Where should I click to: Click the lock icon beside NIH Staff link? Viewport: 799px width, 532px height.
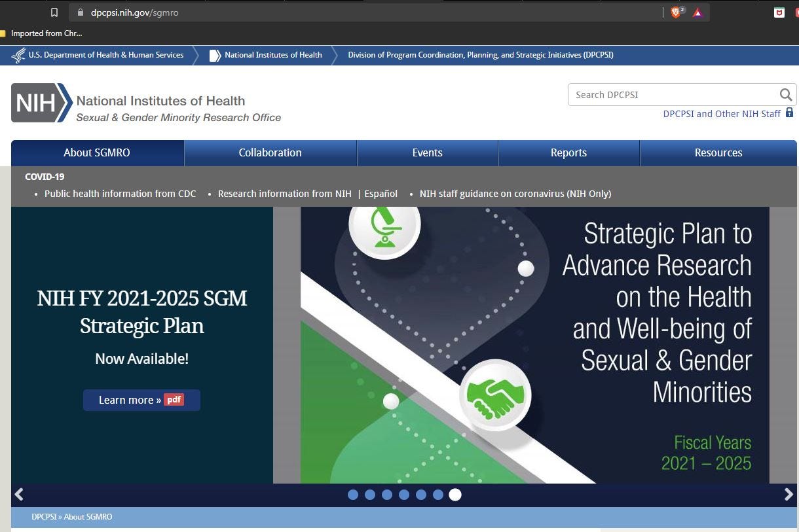tap(789, 113)
